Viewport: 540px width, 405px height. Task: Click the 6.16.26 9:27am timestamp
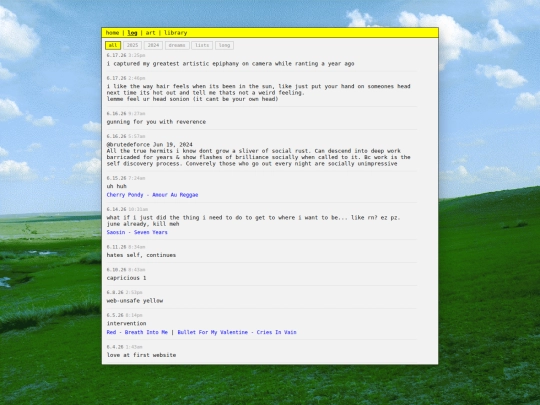[x=126, y=114]
